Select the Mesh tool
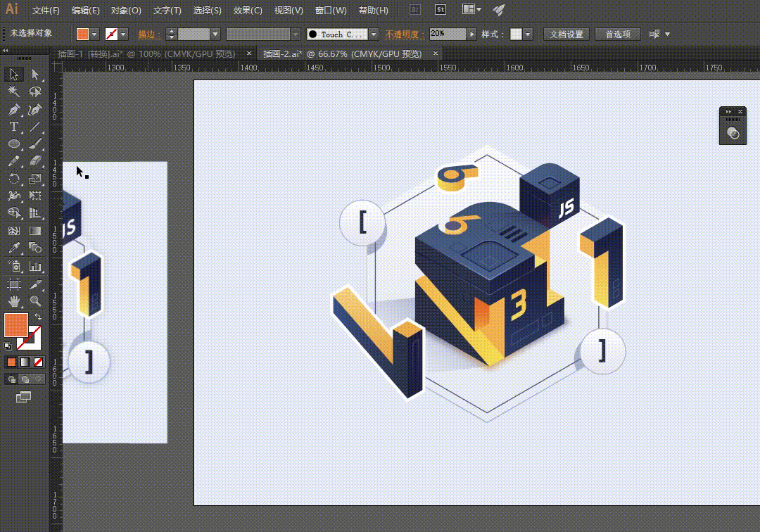This screenshot has width=760, height=532. (13, 231)
